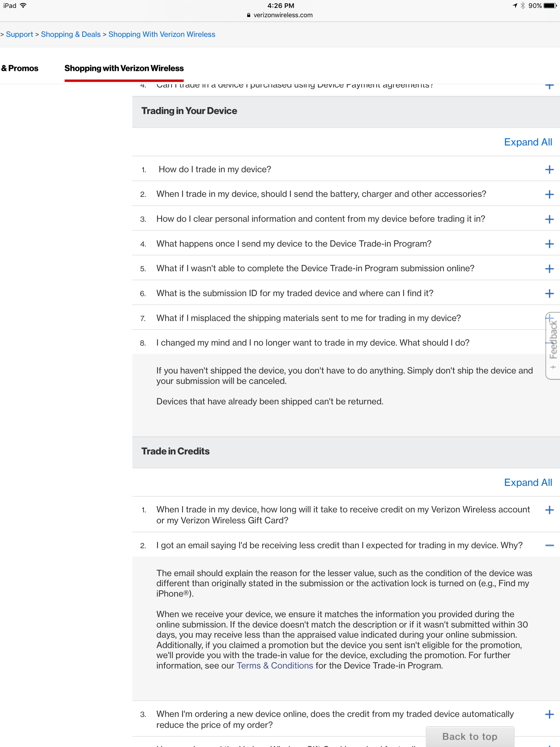Open plus icon for clearing personal information question

tap(549, 219)
